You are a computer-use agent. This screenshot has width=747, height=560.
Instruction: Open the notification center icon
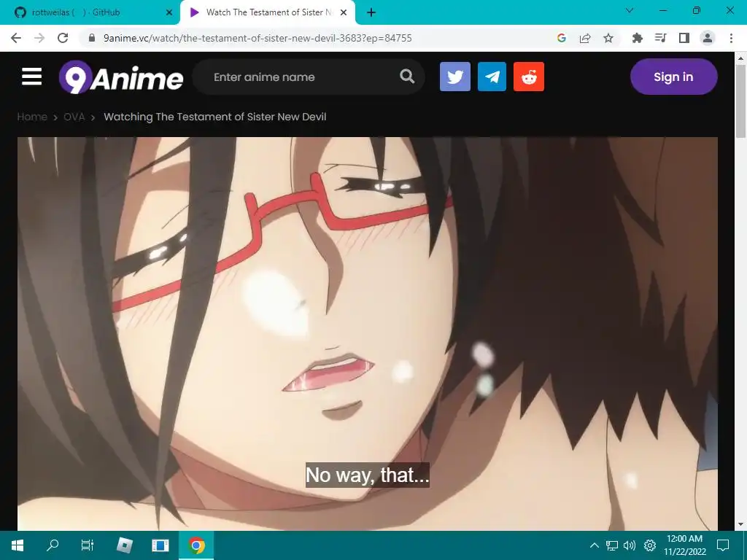point(723,545)
